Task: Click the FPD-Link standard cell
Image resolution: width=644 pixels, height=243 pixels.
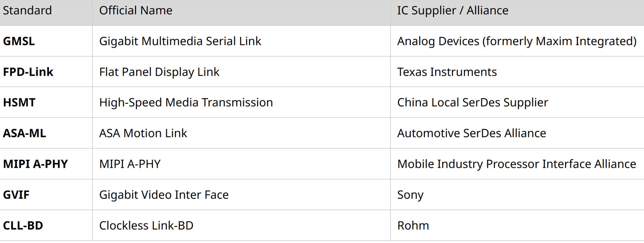Action: (x=28, y=72)
